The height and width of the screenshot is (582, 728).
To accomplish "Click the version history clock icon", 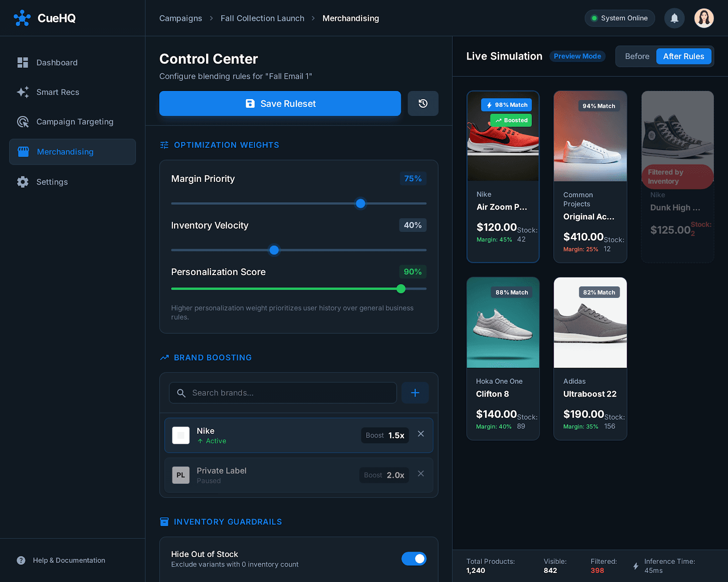I will 423,103.
